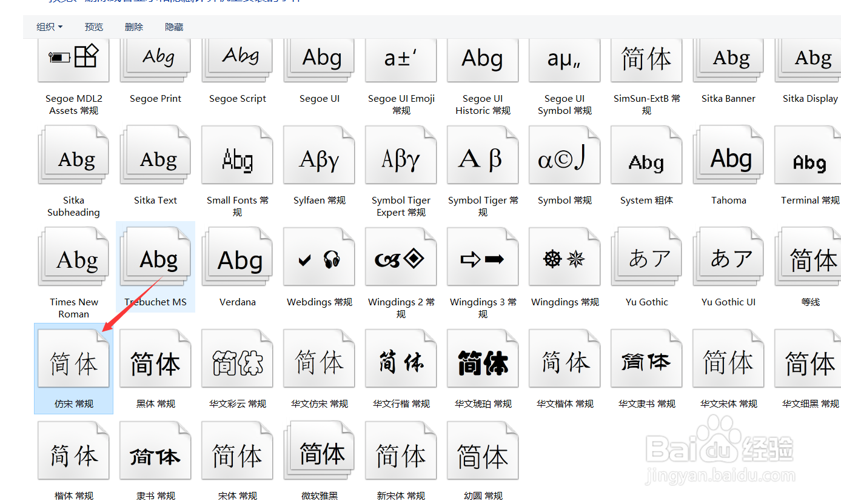Select the SimSun-ExtB font icon
841x504 pixels.
pyautogui.click(x=646, y=61)
